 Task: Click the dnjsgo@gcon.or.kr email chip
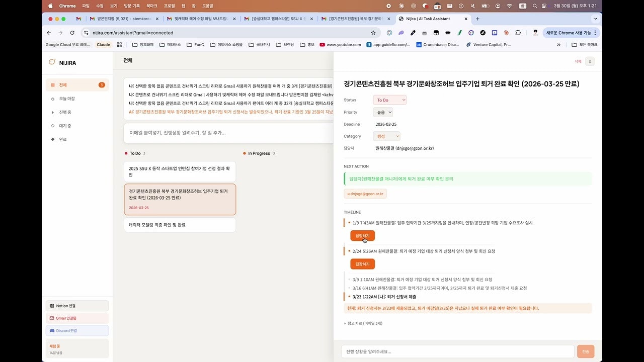(x=365, y=194)
